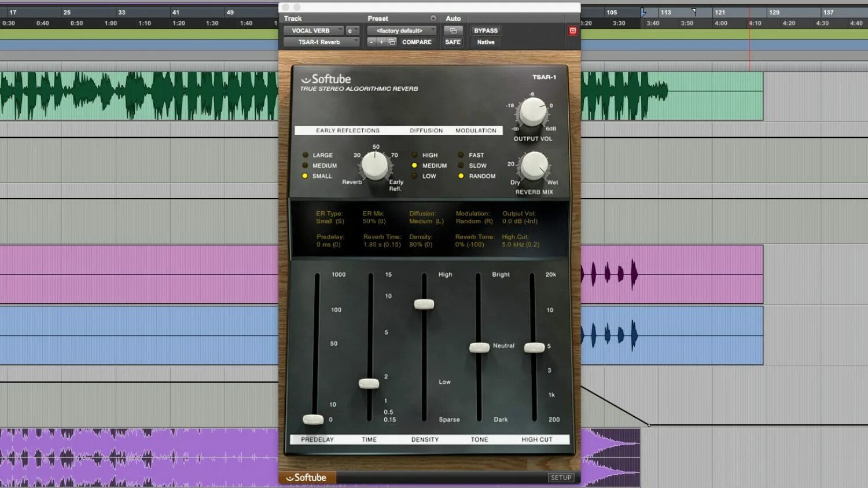868x488 pixels.
Task: Set modulation to RANDOM
Action: (477, 176)
